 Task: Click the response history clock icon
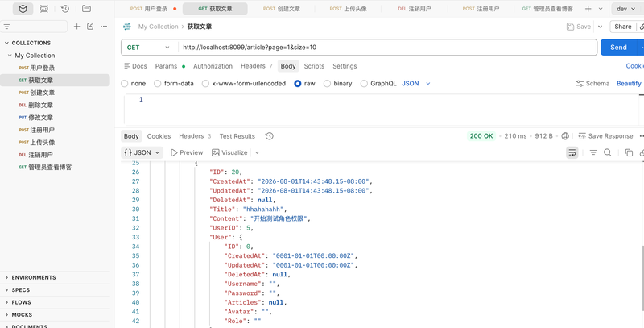[x=270, y=136]
